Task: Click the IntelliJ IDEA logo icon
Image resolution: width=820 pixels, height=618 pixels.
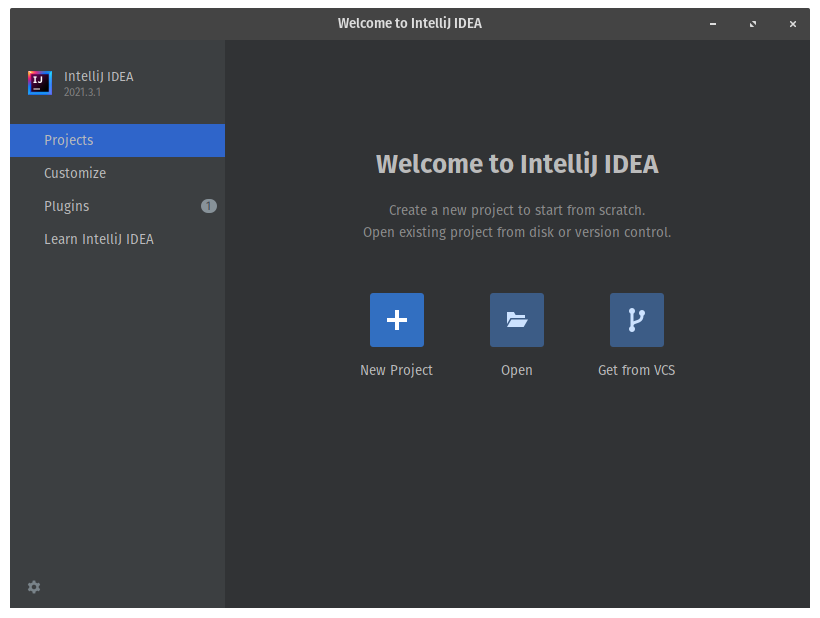Action: (40, 83)
